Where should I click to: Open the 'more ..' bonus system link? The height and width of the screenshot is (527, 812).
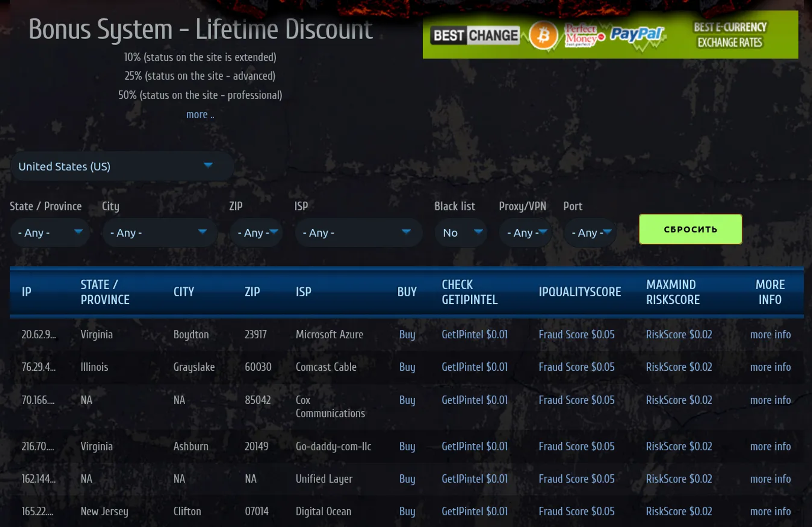(200, 115)
